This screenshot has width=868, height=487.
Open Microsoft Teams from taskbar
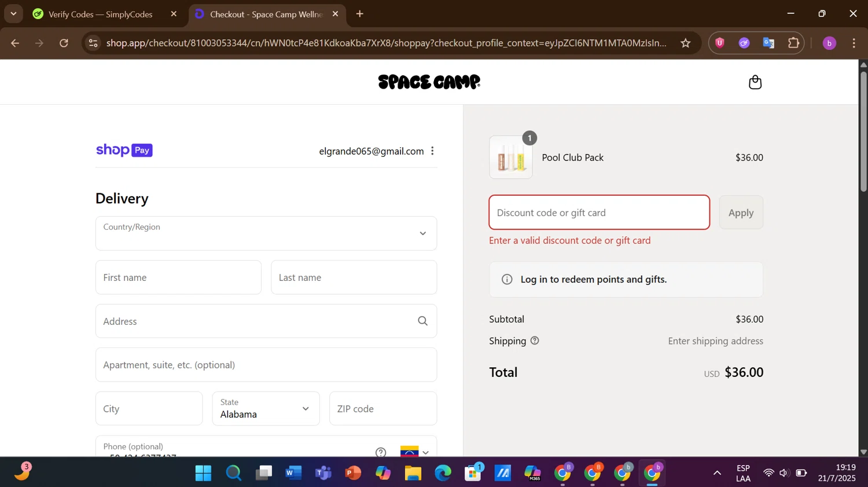[323, 473]
